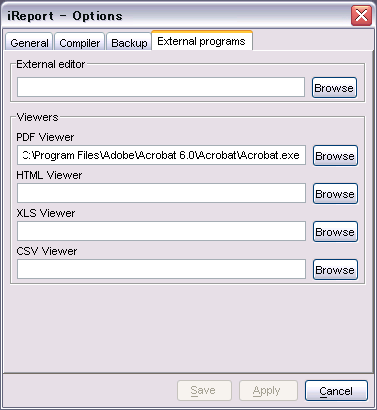
Task: Click the disabled Save button
Action: pyautogui.click(x=204, y=390)
